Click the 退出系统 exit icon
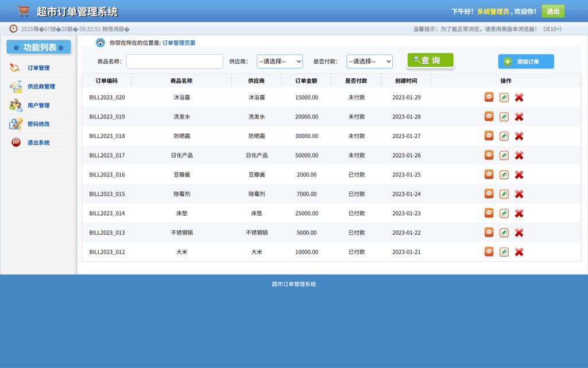 click(16, 142)
